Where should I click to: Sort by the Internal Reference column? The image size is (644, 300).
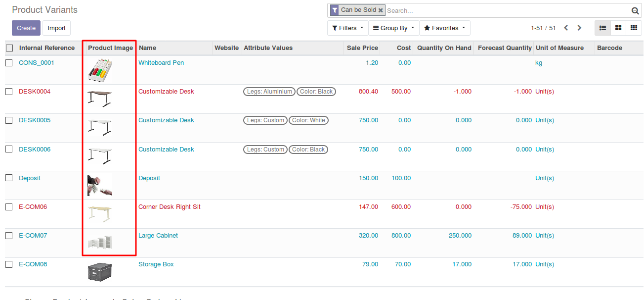coord(46,48)
